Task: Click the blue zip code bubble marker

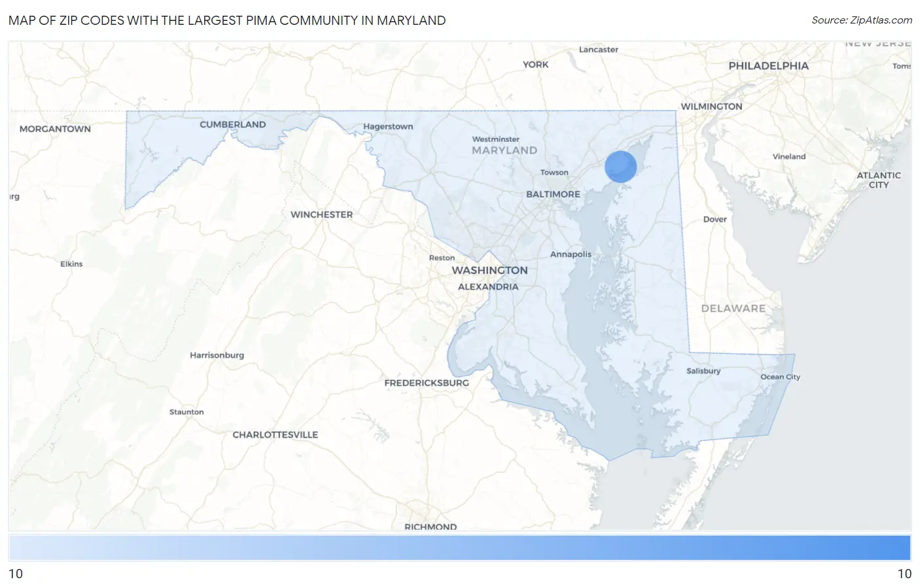Action: pyautogui.click(x=620, y=166)
